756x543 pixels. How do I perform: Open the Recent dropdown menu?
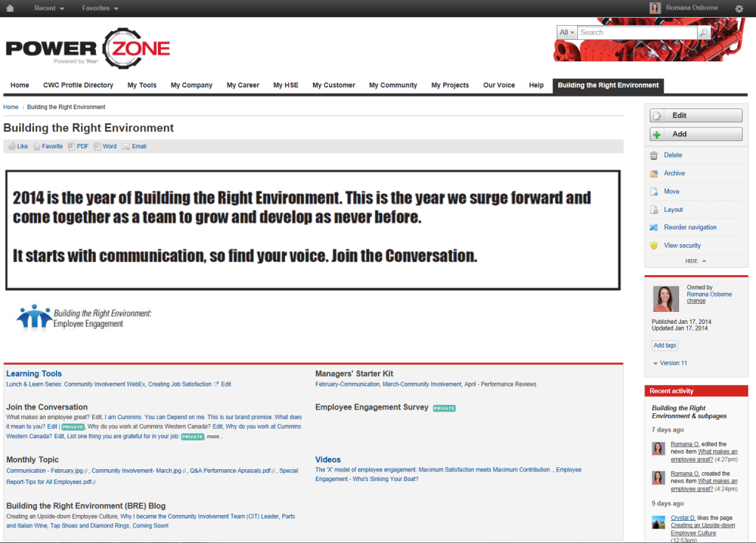(x=49, y=8)
